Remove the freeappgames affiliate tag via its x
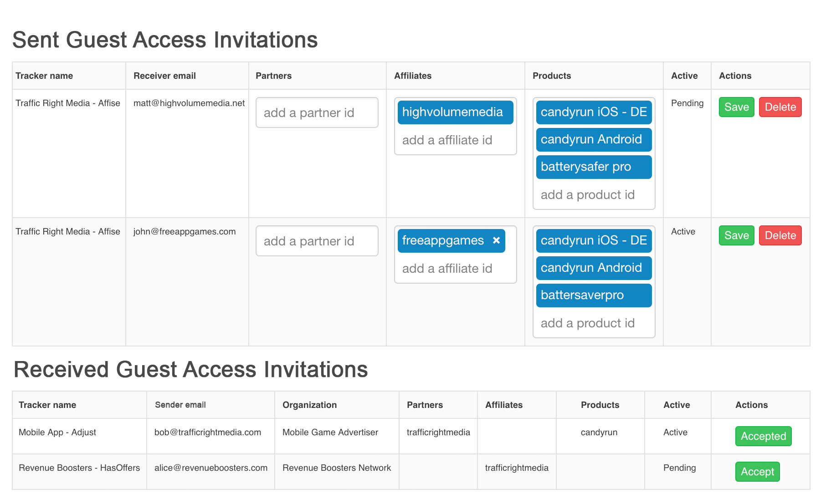This screenshot has height=504, width=826. point(496,240)
